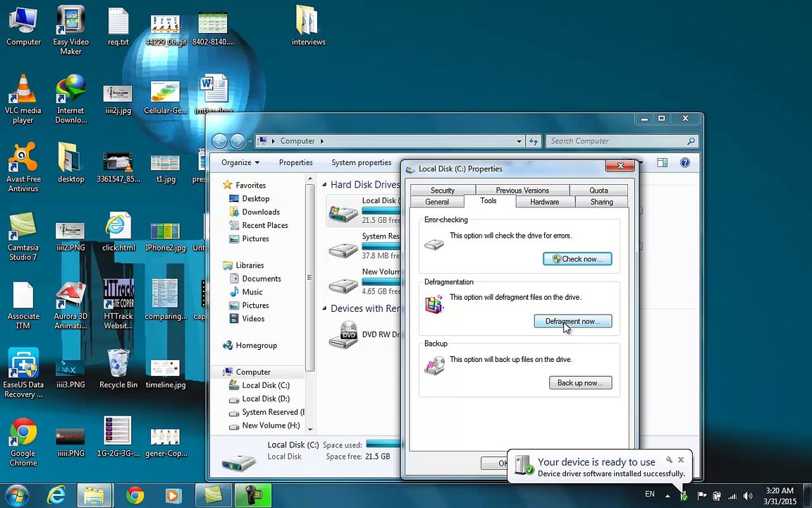Click the Check now button

(x=577, y=259)
